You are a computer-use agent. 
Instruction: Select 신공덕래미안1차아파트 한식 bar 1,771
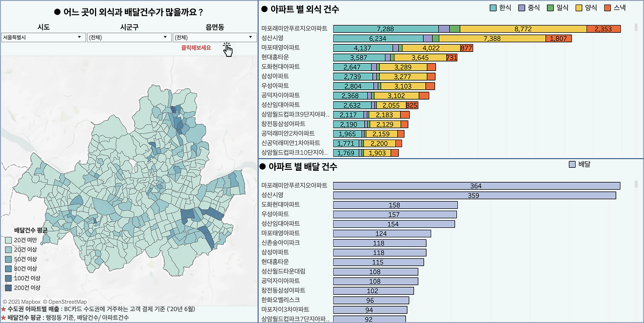pyautogui.click(x=346, y=143)
